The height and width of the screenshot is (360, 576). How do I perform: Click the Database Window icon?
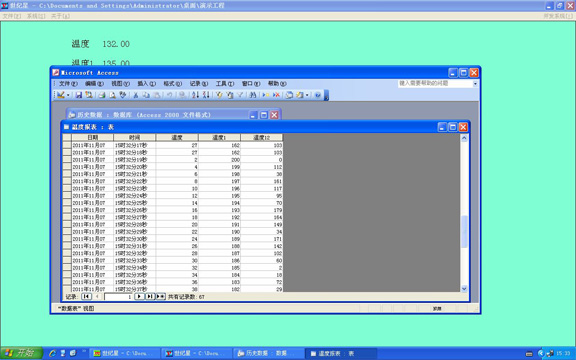click(289, 95)
